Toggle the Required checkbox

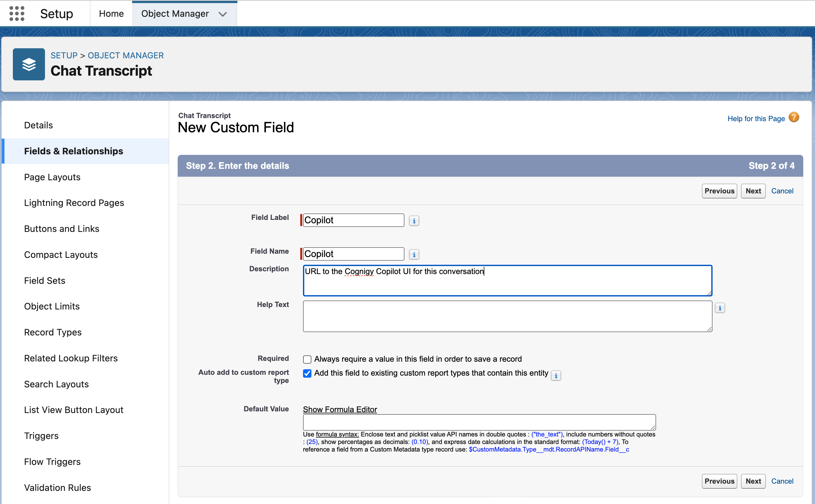pyautogui.click(x=307, y=359)
